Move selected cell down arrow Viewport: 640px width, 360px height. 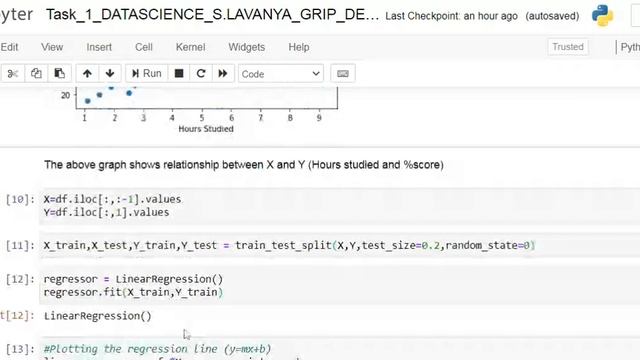110,74
